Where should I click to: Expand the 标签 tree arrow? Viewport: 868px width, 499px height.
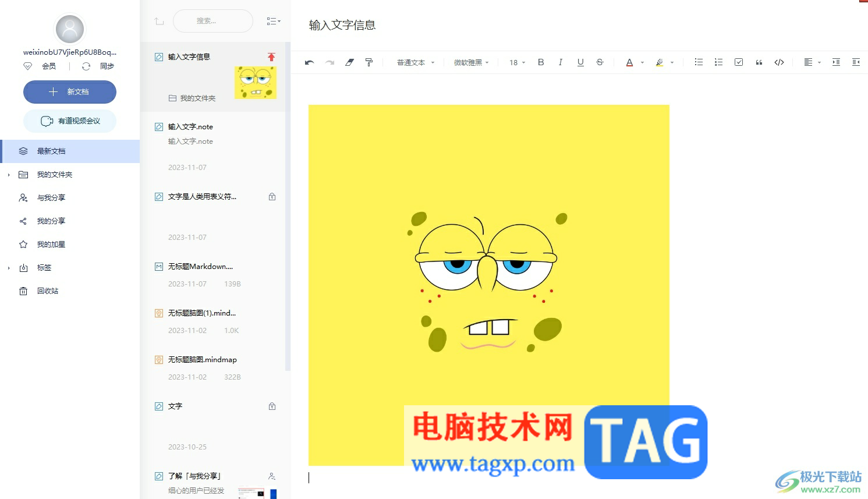(9, 268)
